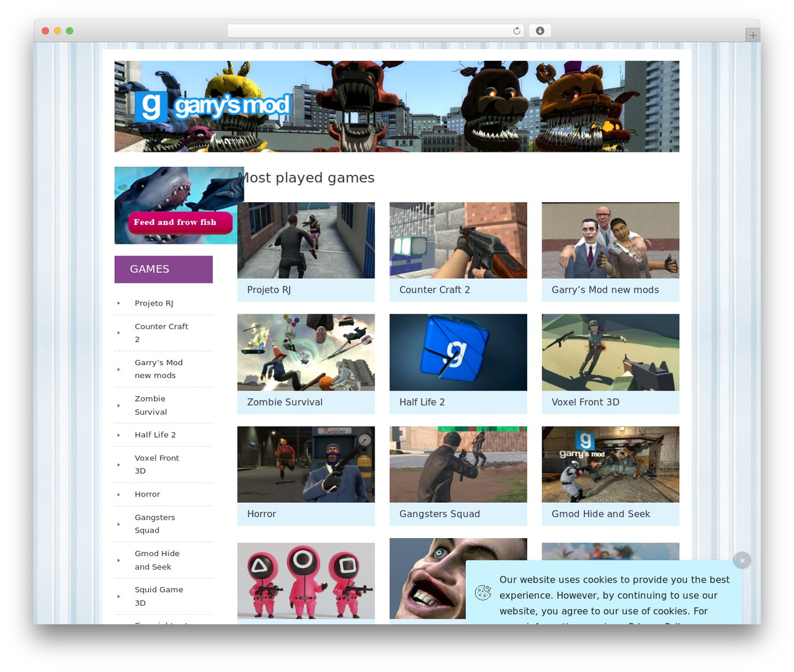Open the Voxel Front 3D card title
Screen dimensions: 794x672
(585, 402)
